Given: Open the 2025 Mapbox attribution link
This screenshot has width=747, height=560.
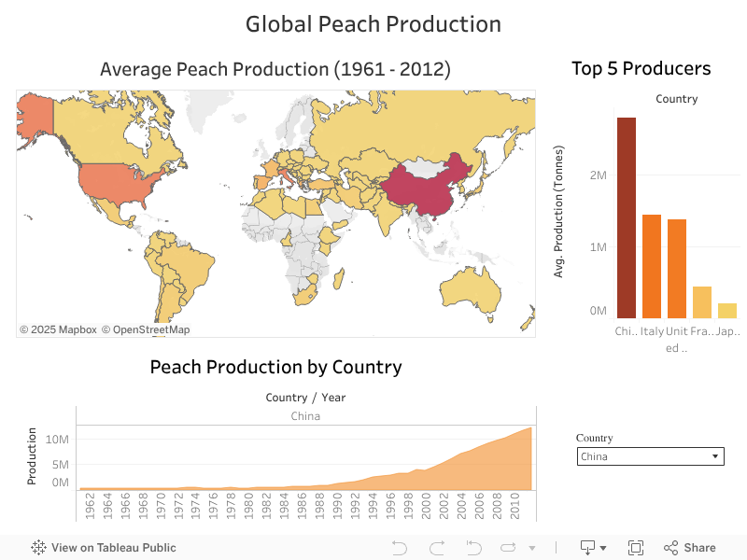Looking at the screenshot, I should (x=60, y=329).
